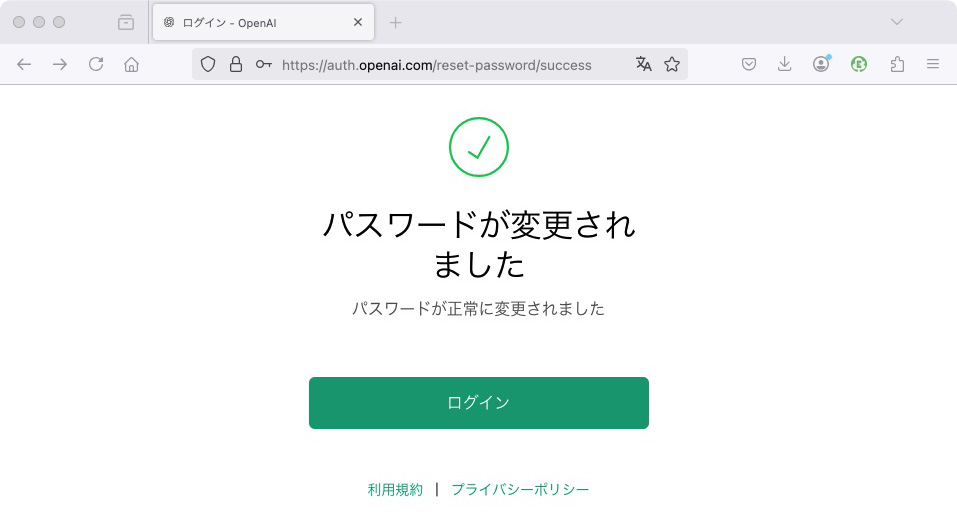Open the 利用規約 link

(395, 490)
